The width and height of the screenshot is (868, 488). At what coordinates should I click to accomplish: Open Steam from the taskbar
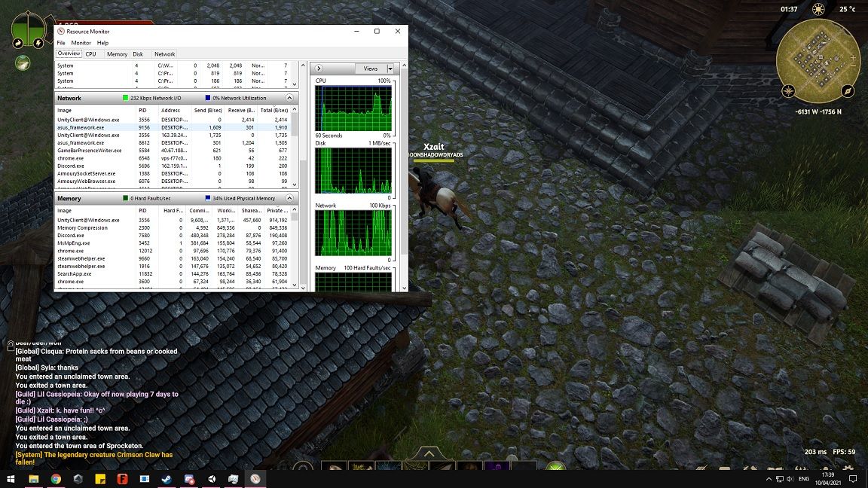pyautogui.click(x=167, y=479)
